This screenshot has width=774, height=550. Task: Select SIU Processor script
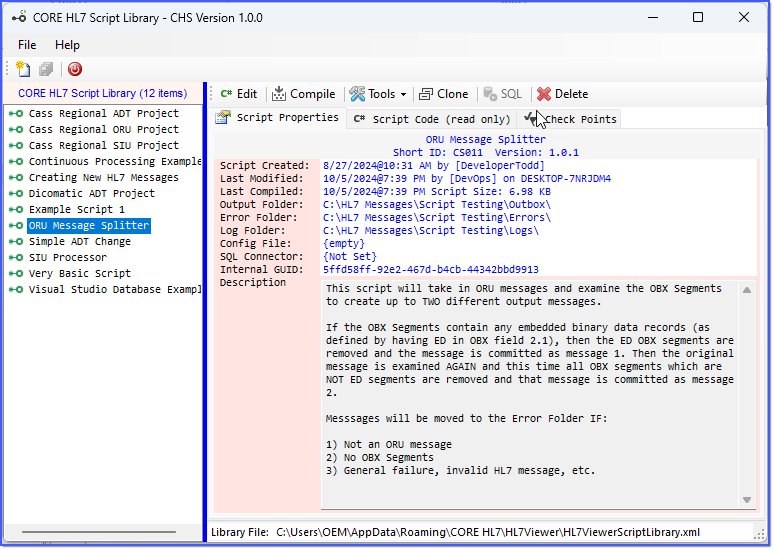pos(68,257)
